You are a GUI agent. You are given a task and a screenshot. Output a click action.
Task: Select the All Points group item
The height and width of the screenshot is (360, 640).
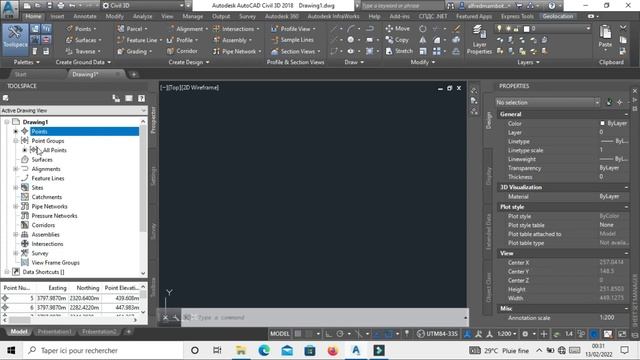pyautogui.click(x=55, y=150)
